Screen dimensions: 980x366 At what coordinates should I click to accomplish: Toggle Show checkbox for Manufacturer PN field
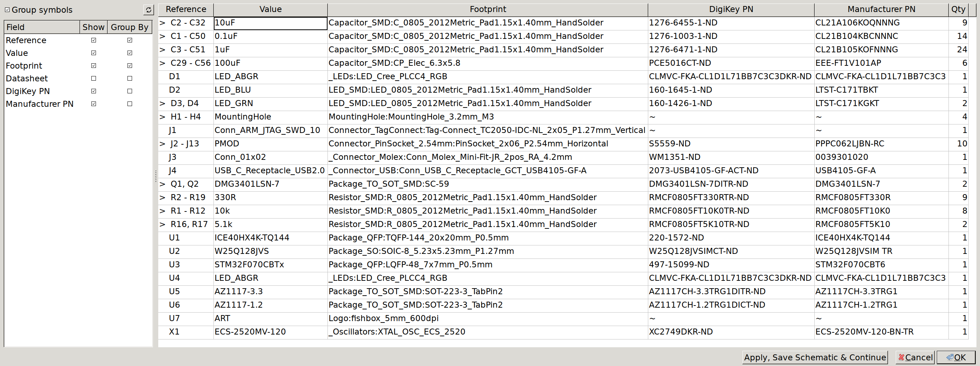coord(93,104)
